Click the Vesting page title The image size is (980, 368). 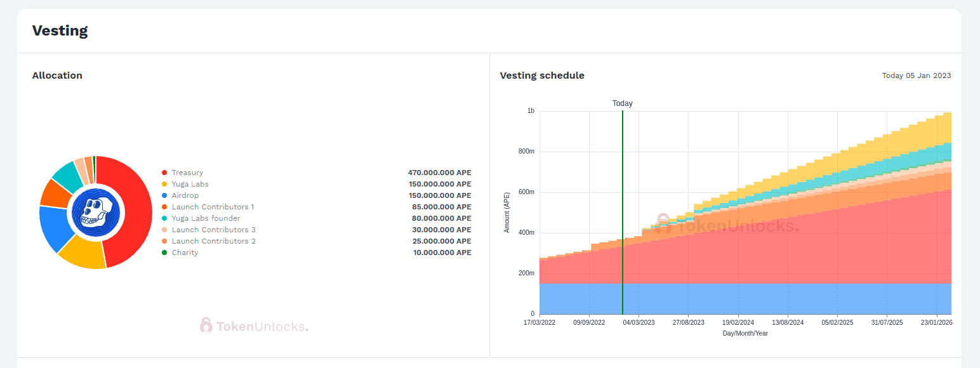click(x=60, y=30)
